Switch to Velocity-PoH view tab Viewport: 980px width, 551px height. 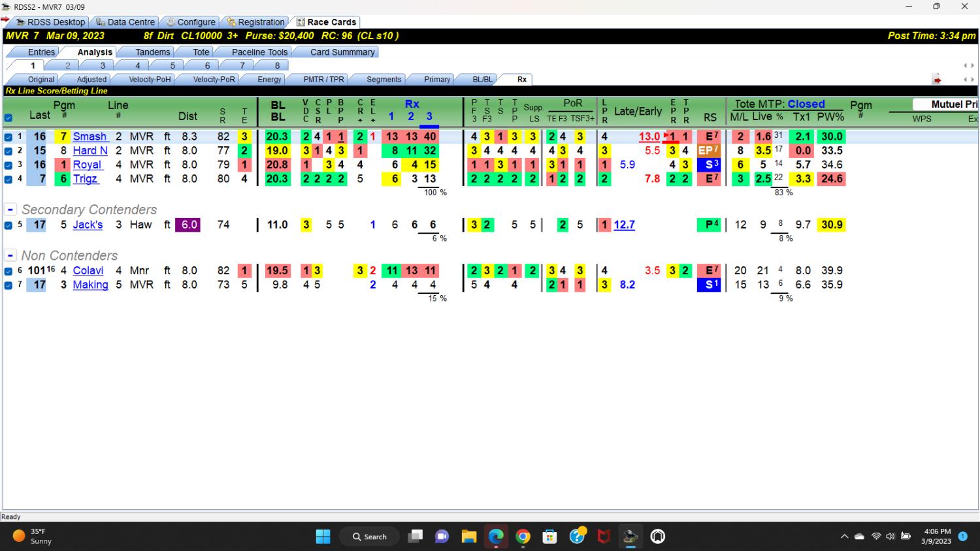[150, 79]
